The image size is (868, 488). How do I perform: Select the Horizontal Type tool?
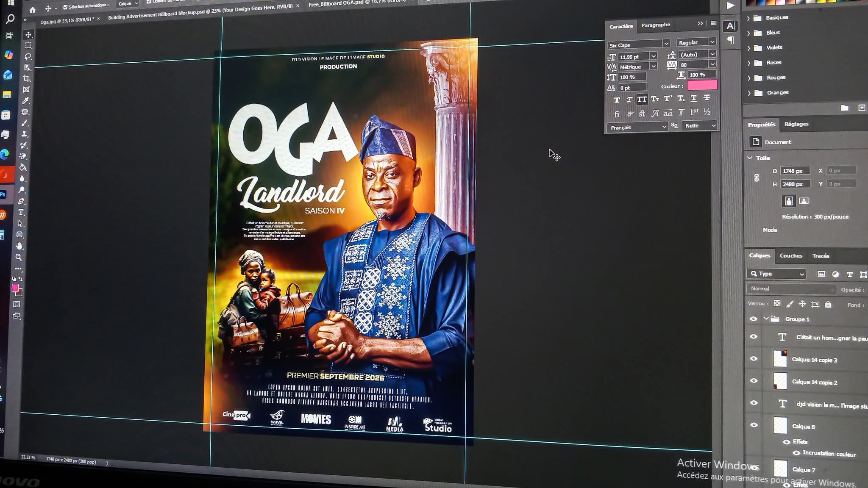click(x=21, y=212)
